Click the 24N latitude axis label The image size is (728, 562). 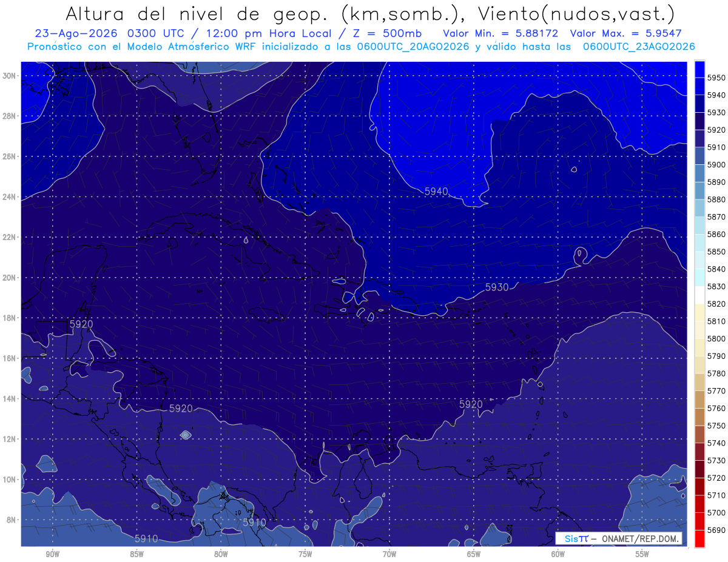(x=9, y=197)
